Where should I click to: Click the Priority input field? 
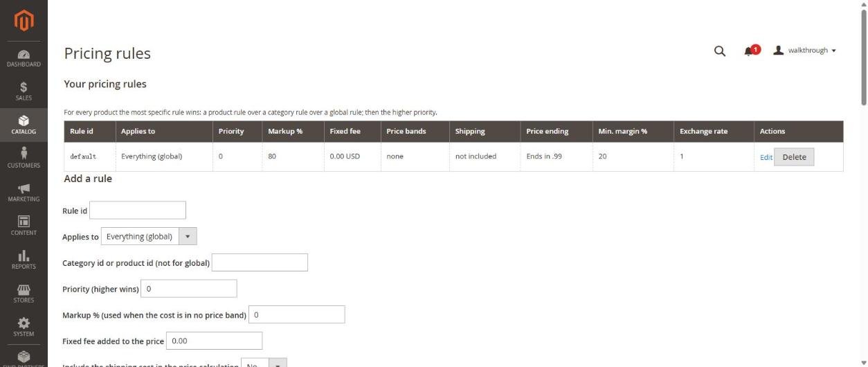pyautogui.click(x=189, y=289)
